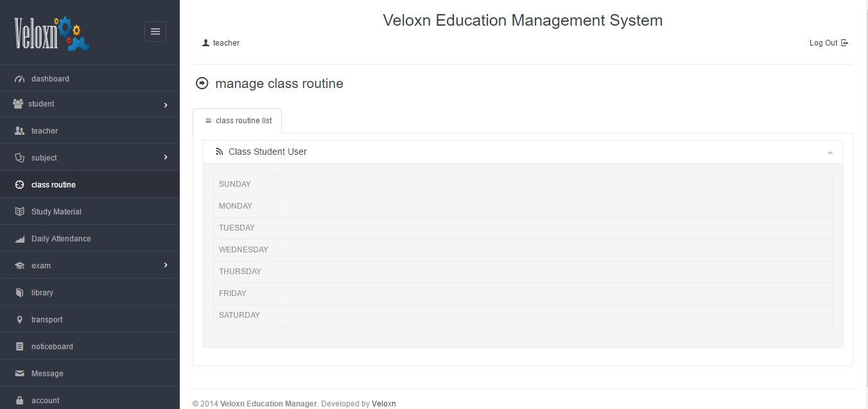Click the dashboard gauge icon

(19, 79)
